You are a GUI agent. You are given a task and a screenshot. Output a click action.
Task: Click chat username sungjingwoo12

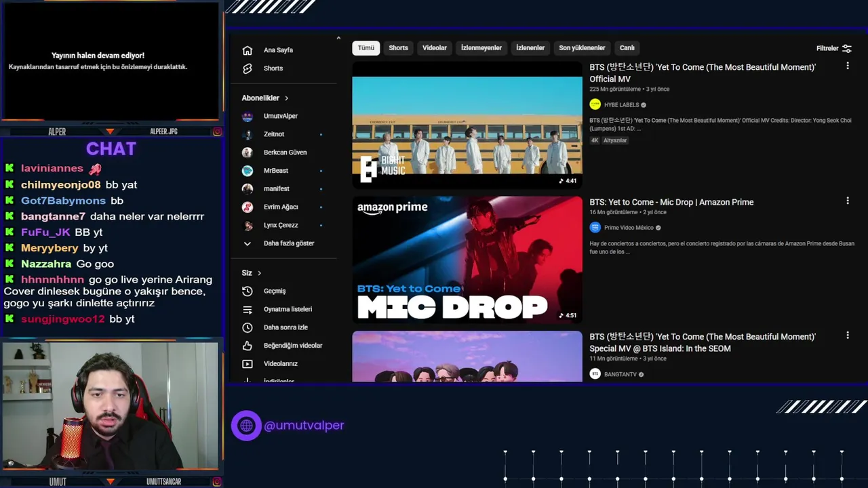(63, 319)
